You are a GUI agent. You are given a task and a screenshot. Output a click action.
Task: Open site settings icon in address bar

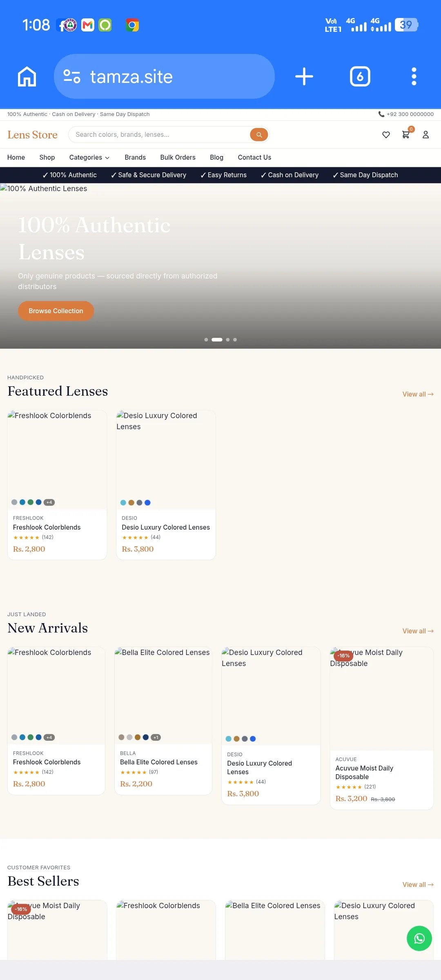point(72,76)
